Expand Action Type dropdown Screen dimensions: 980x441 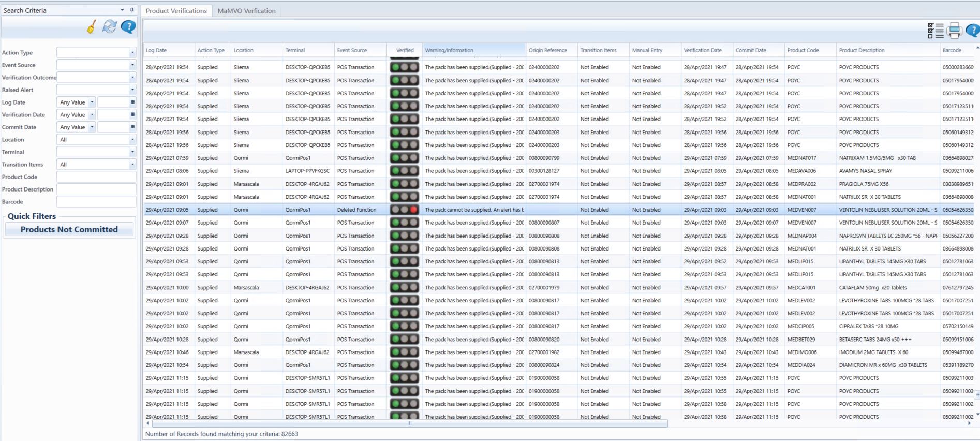point(132,52)
